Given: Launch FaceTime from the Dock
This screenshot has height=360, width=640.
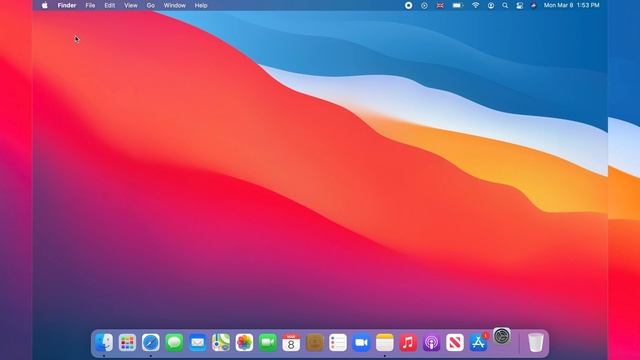Looking at the screenshot, I should [268, 342].
